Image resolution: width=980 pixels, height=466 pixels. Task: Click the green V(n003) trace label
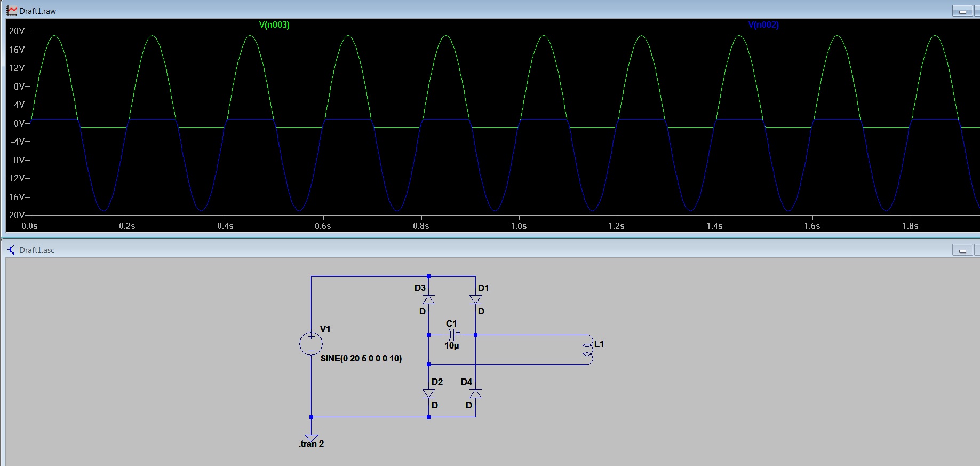tap(274, 25)
